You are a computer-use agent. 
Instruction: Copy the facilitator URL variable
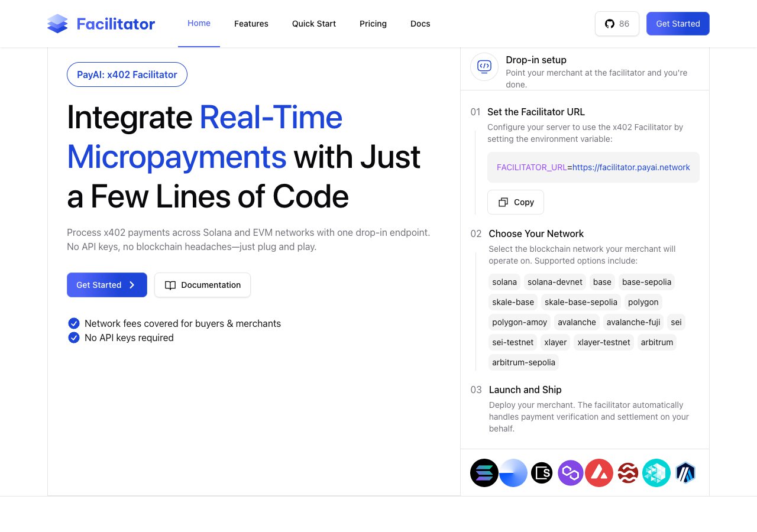(516, 202)
